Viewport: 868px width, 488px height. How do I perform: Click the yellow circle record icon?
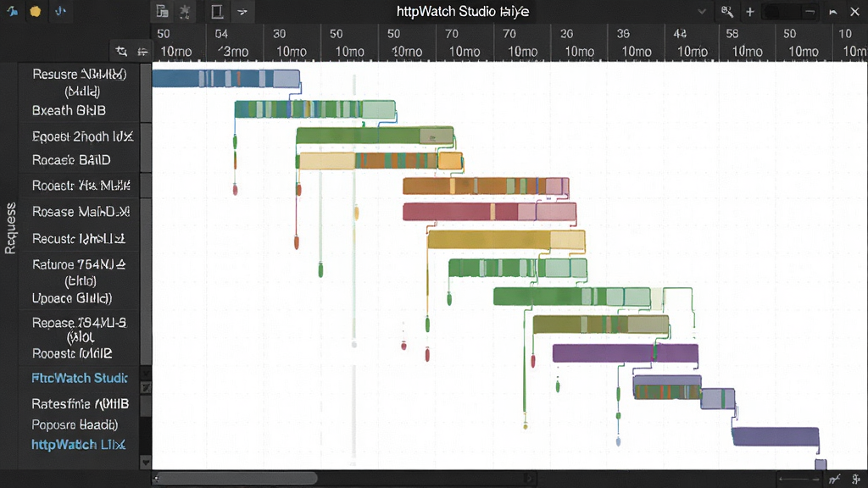(x=36, y=11)
